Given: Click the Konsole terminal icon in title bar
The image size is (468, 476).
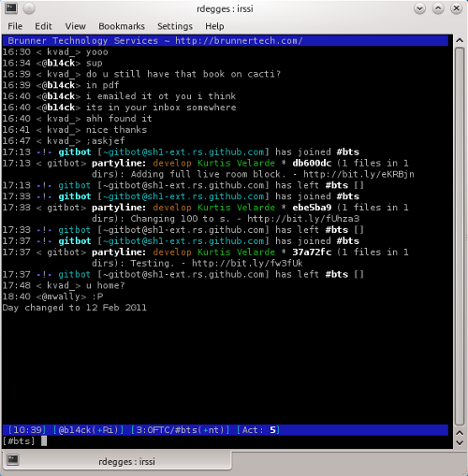Looking at the screenshot, I should (x=11, y=8).
